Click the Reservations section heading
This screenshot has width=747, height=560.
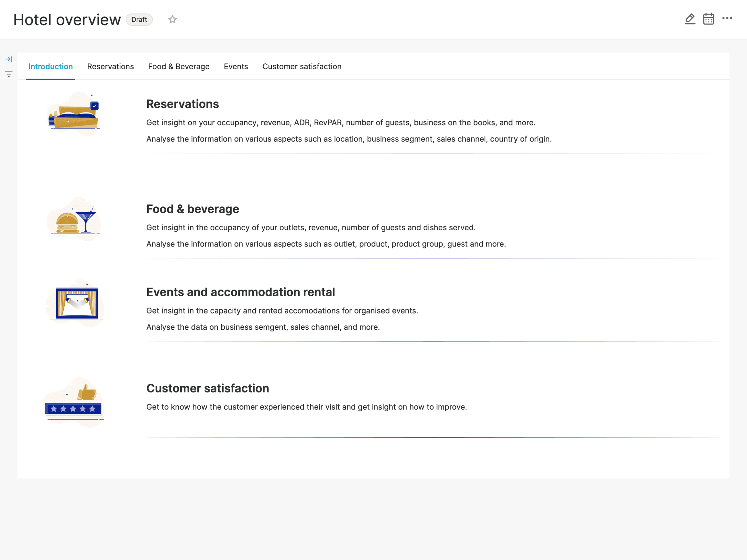coord(182,104)
